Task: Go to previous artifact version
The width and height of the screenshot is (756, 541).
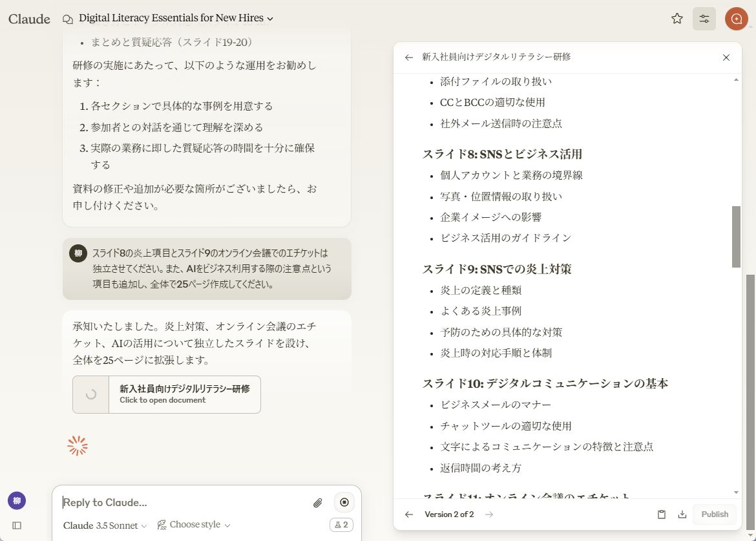Action: click(x=409, y=514)
